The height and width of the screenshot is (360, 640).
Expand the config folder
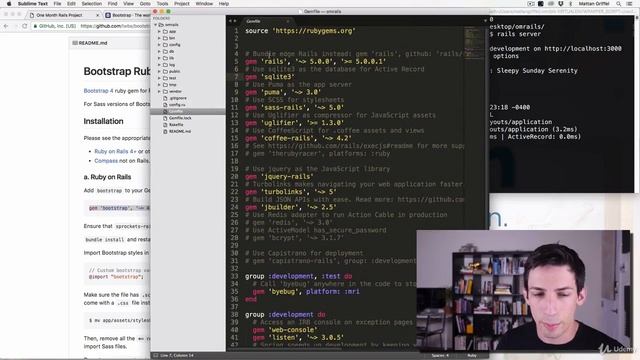point(159,45)
